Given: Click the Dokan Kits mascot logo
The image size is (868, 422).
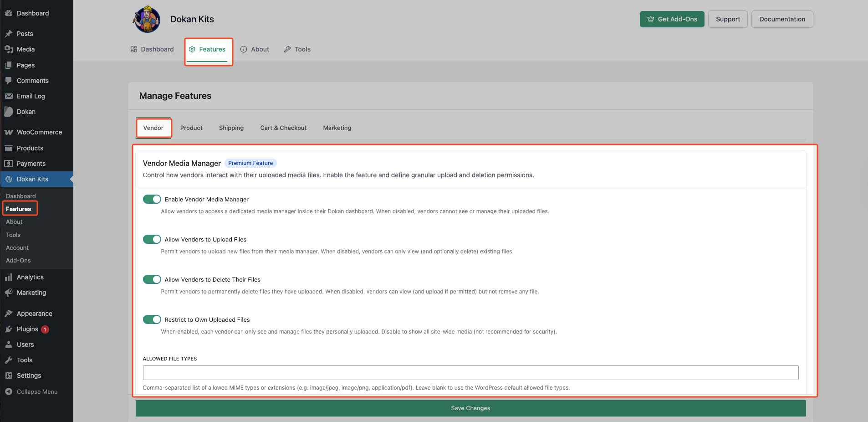Looking at the screenshot, I should [x=147, y=19].
